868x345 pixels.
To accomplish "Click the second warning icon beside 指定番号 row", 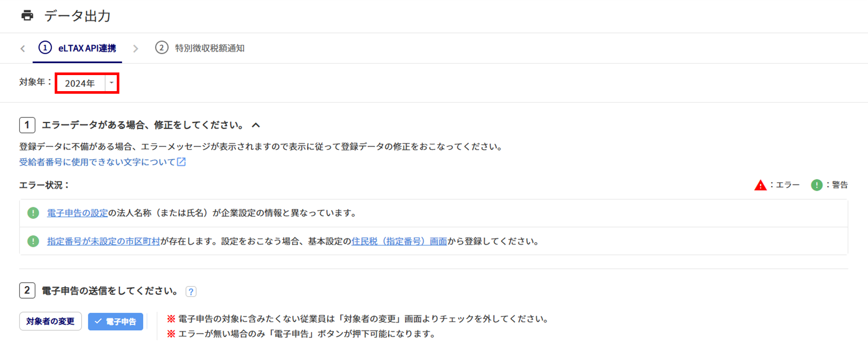I will click(33, 241).
